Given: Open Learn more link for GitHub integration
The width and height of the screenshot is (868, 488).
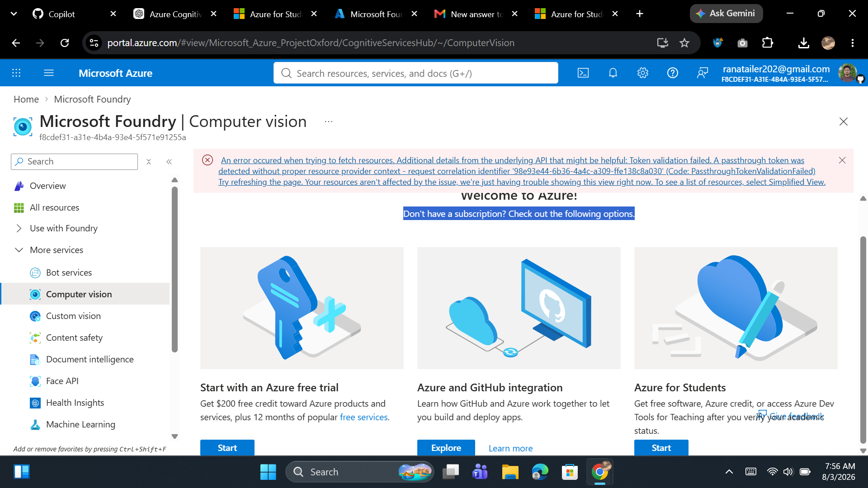Looking at the screenshot, I should pos(510,448).
